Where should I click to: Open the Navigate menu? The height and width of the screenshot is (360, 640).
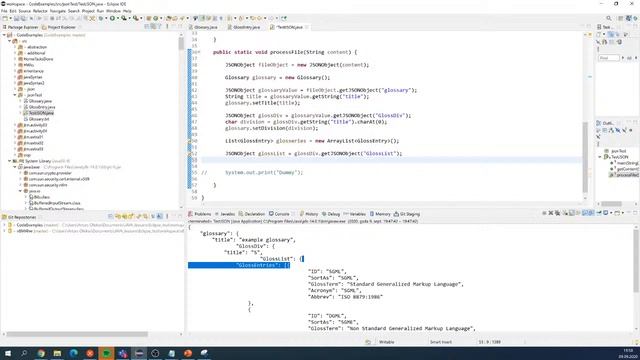coord(58,11)
